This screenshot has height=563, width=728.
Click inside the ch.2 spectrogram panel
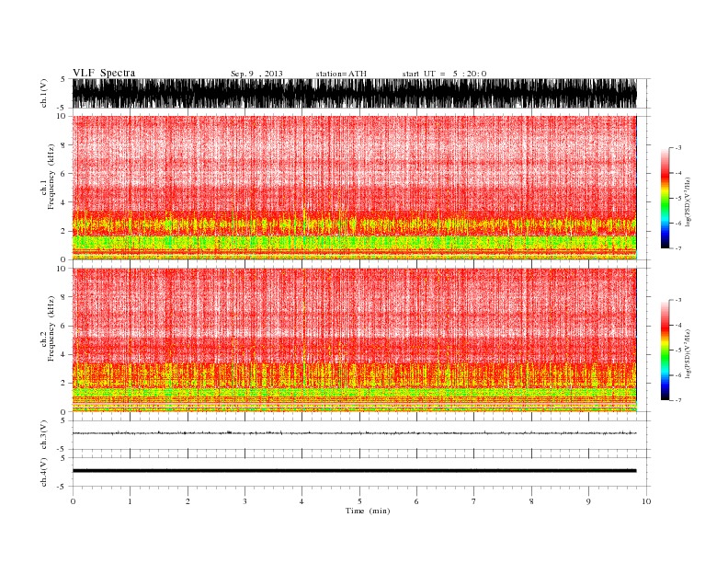355,340
